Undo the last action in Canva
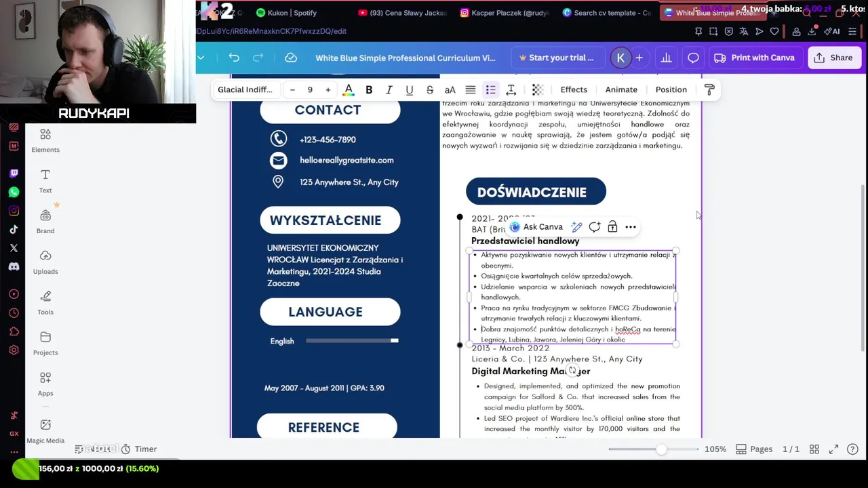Image resolution: width=868 pixels, height=488 pixels. click(x=234, y=58)
